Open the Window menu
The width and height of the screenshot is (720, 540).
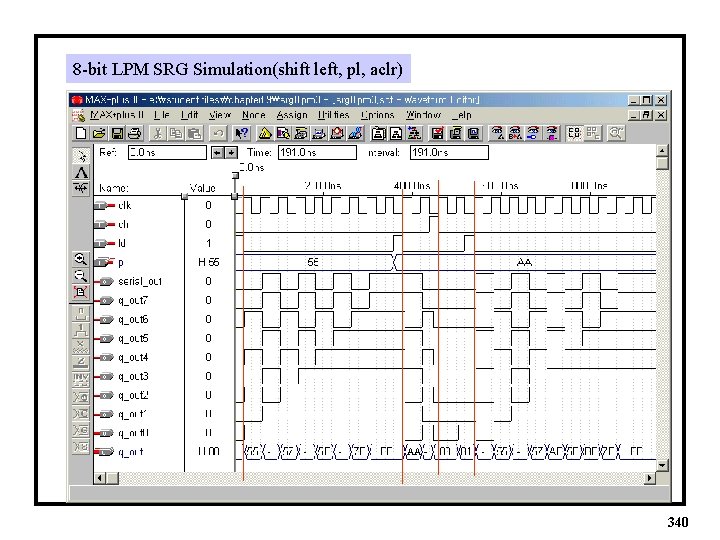point(423,115)
